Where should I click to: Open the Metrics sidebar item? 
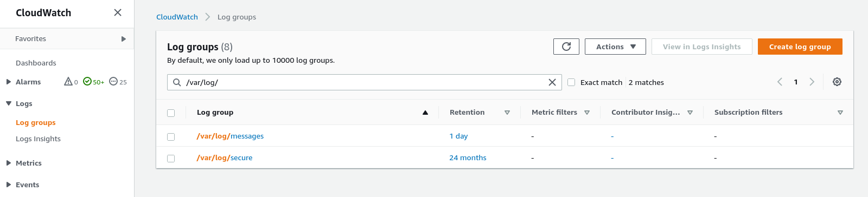(29, 163)
